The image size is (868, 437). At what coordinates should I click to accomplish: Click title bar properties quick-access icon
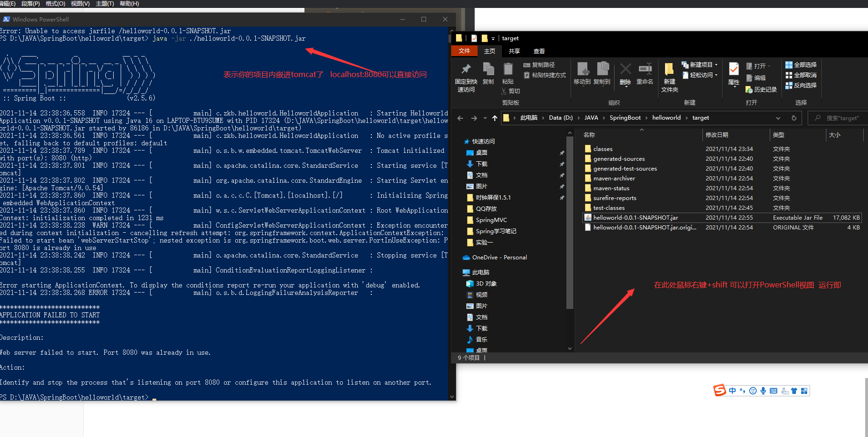[474, 38]
